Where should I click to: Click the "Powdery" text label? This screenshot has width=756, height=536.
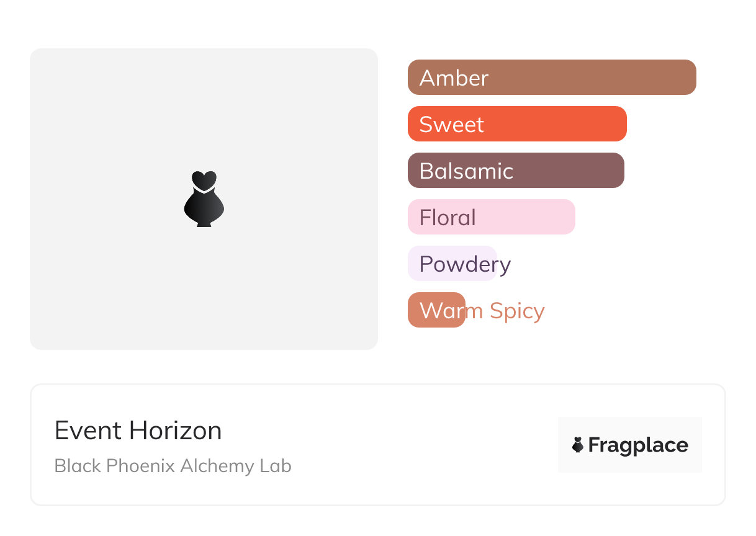[x=465, y=264]
